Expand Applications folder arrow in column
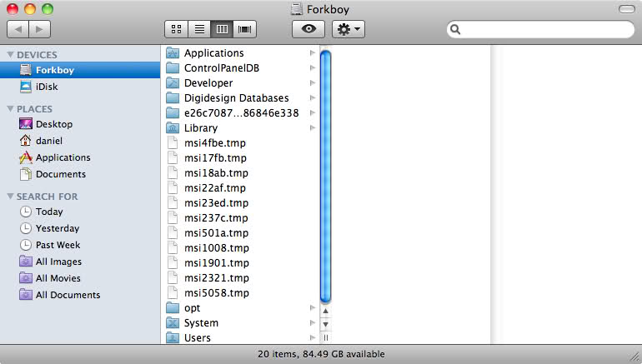Viewport: 642px width, 364px height. [x=313, y=52]
